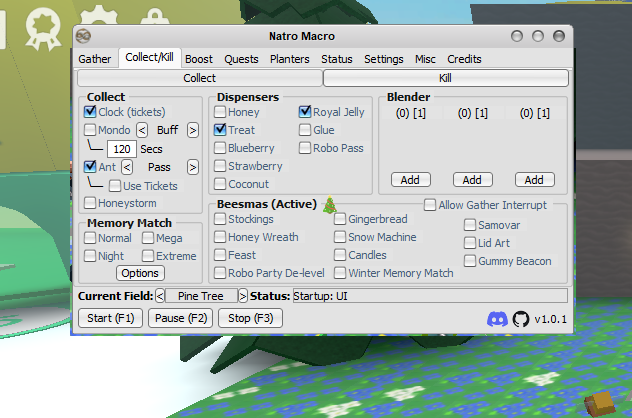Select next Mondo action with right arrow
This screenshot has width=632, height=418.
click(193, 130)
